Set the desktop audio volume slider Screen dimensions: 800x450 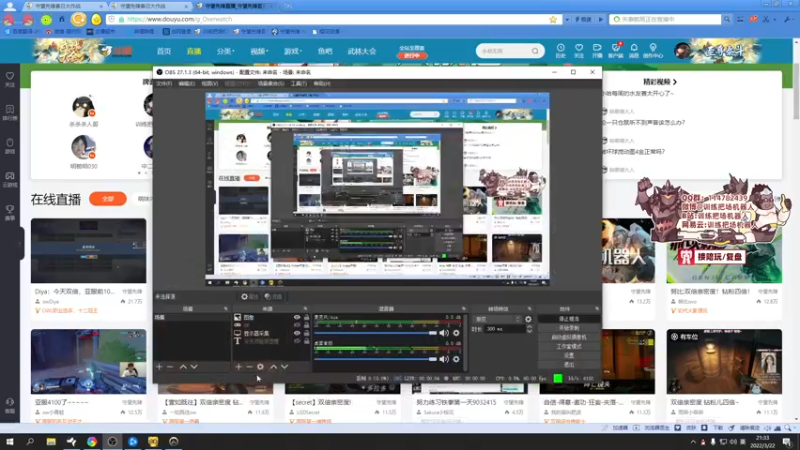pos(376,359)
